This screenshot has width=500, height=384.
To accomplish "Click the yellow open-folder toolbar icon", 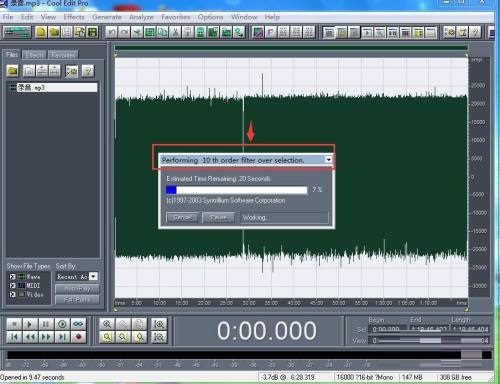I will coord(54,32).
